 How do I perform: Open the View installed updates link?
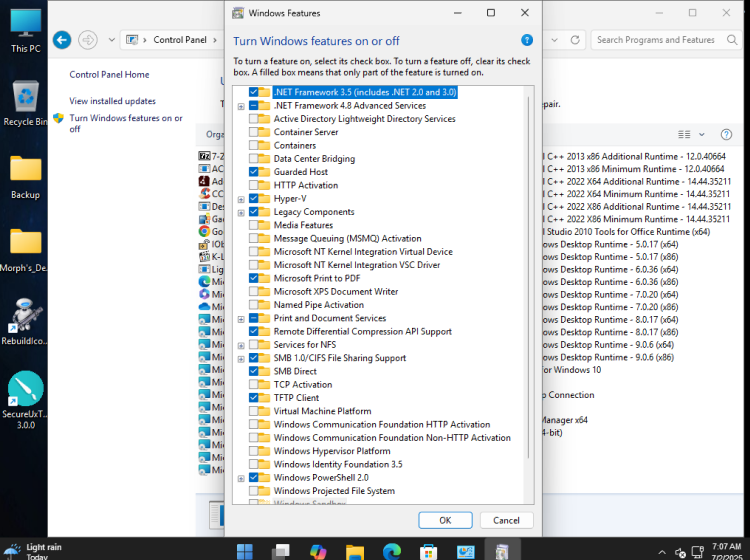[x=112, y=101]
